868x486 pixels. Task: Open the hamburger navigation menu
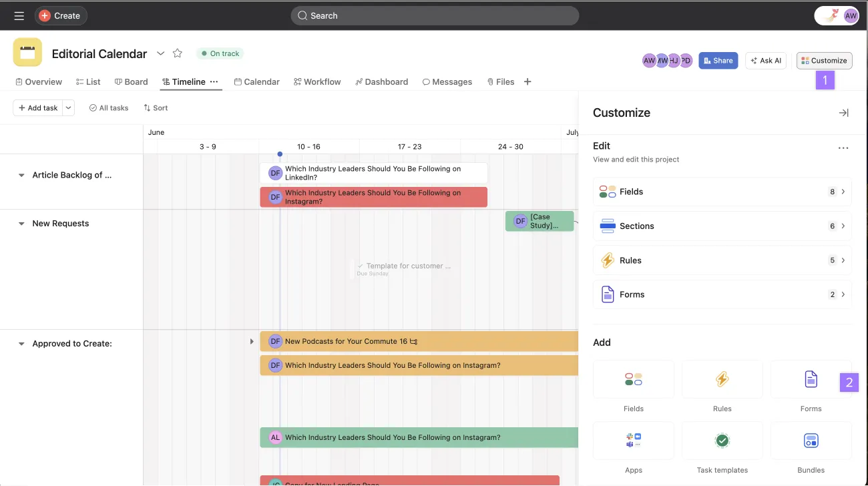tap(19, 15)
